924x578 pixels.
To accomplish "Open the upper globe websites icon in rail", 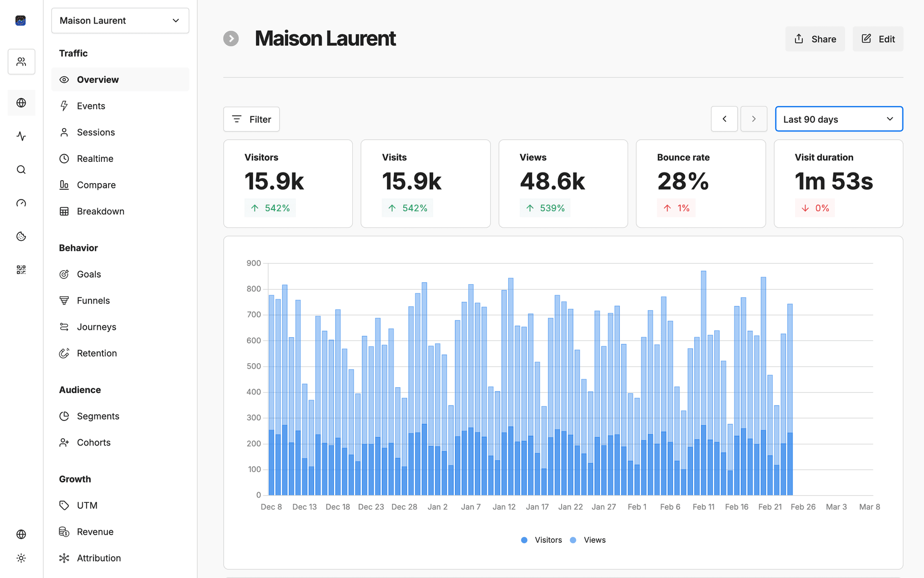I will tap(21, 103).
